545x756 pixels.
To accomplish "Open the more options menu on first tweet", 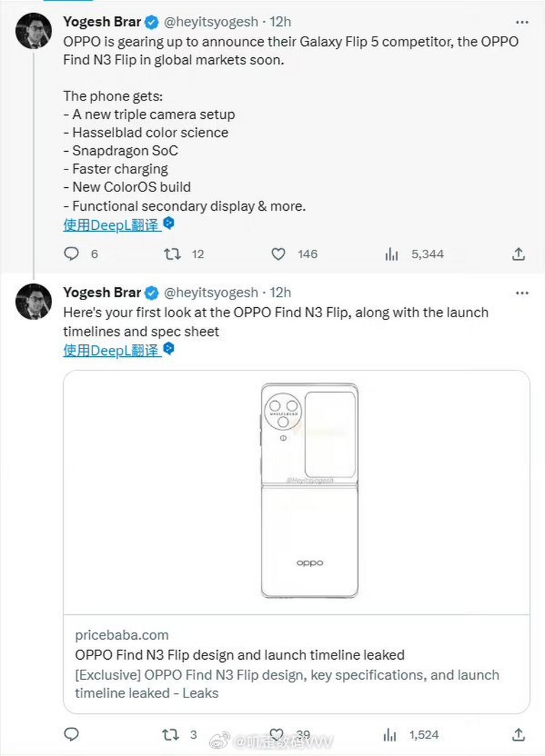I will (523, 22).
